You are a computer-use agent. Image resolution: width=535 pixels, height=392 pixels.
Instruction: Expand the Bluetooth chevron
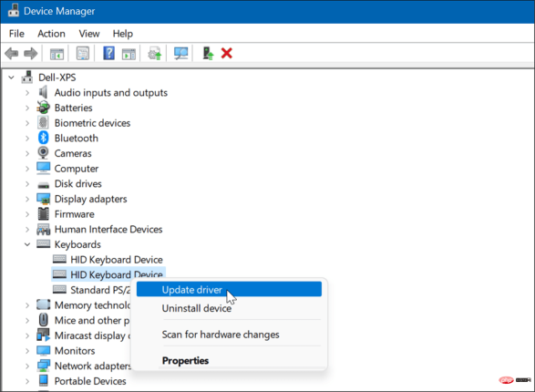[x=27, y=139]
